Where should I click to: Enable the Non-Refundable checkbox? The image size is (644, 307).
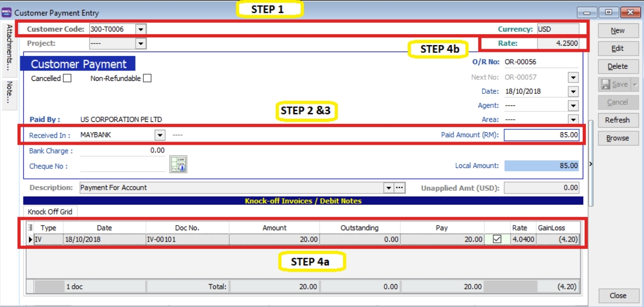tap(147, 78)
